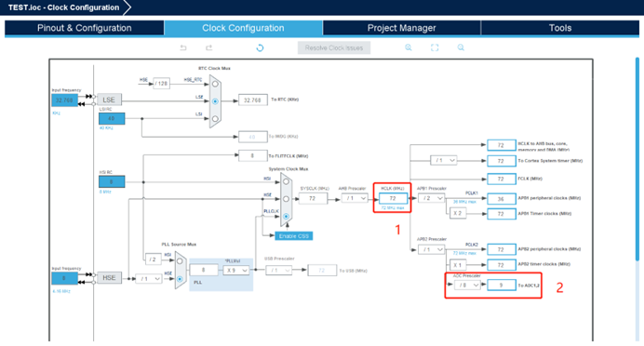Click the Resolve Clock Issues button
The image size is (644, 346).
334,47
